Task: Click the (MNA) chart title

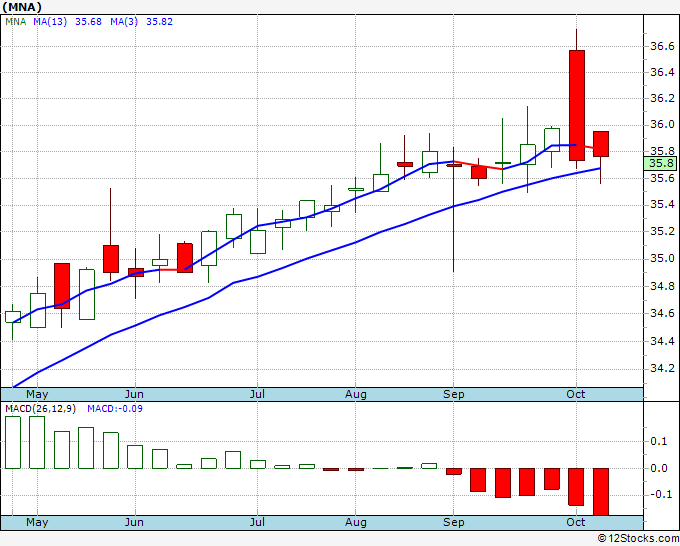Action: coord(22,7)
